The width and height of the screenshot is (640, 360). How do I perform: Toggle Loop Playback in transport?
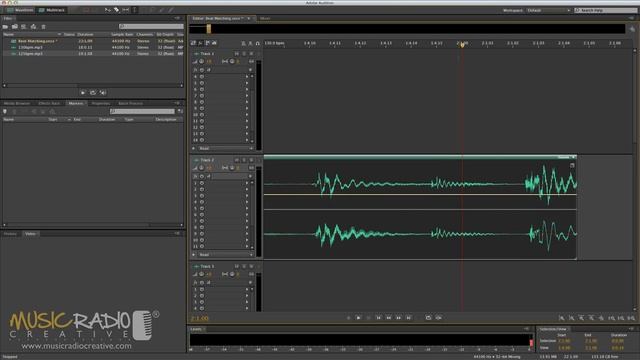point(428,318)
